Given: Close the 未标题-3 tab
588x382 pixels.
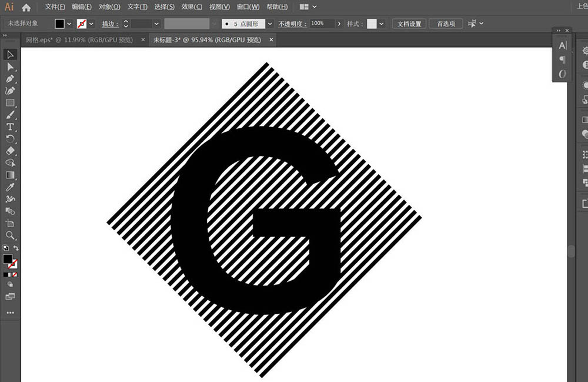Looking at the screenshot, I should tap(271, 39).
